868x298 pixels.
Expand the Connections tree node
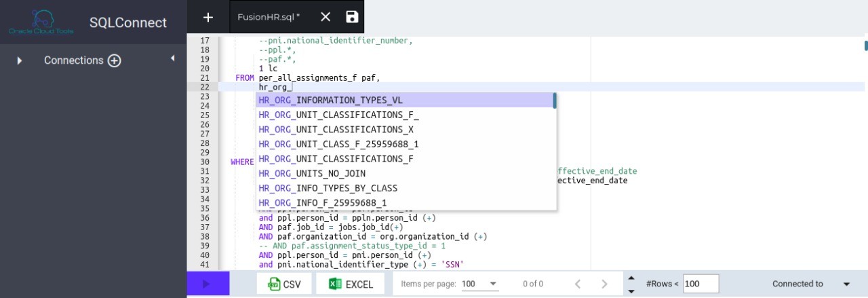point(19,60)
